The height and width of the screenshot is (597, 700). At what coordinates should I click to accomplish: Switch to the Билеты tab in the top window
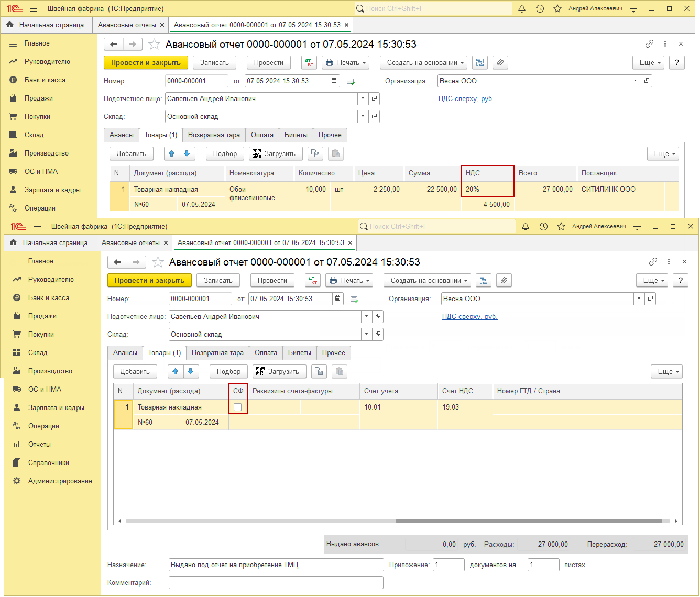(x=296, y=135)
